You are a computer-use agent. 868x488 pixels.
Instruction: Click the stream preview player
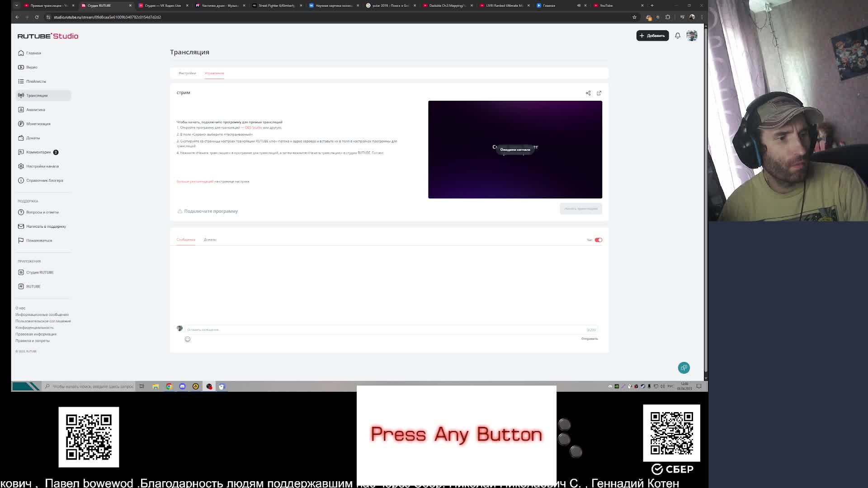tap(515, 150)
